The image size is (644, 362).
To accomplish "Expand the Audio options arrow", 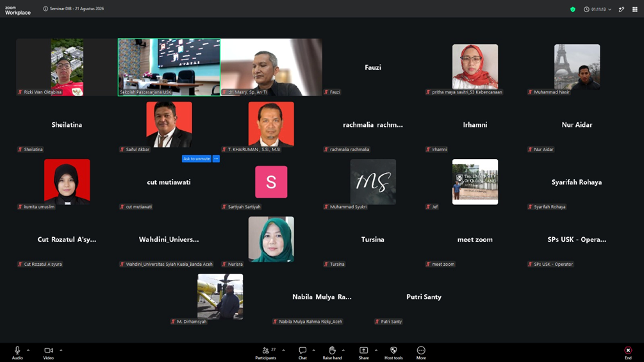I will click(x=28, y=350).
